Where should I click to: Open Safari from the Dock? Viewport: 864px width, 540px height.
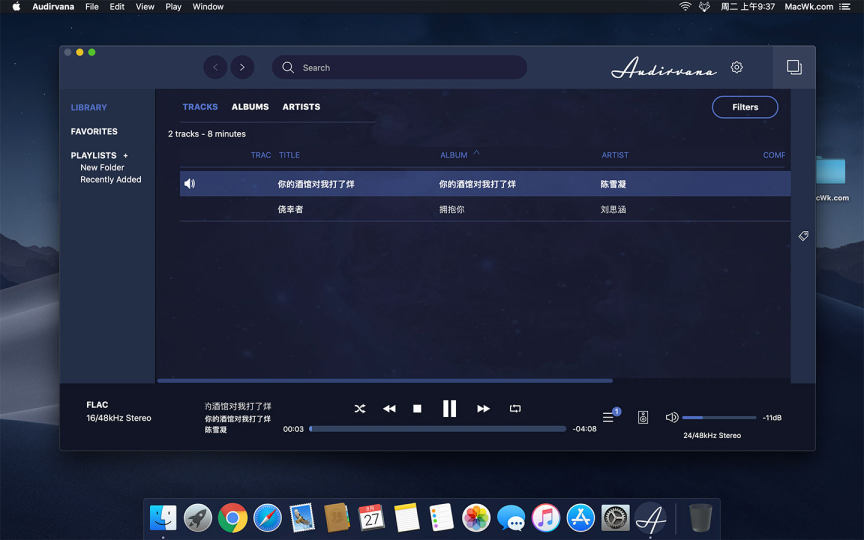267,518
